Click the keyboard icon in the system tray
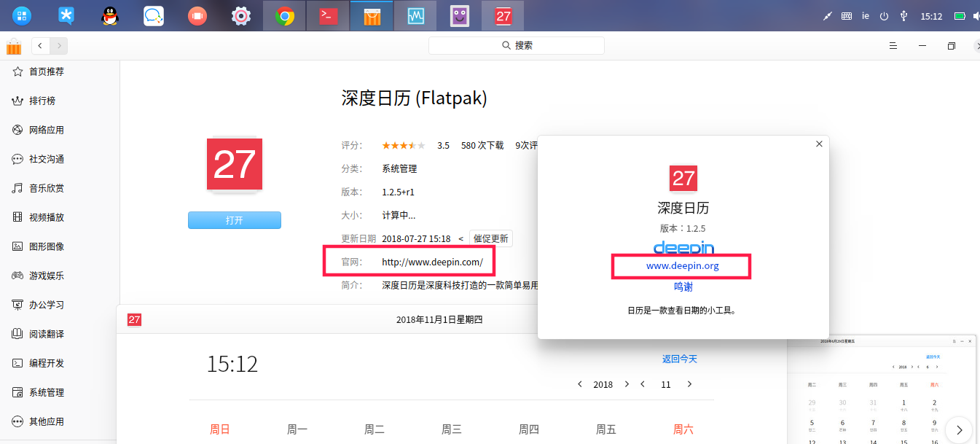 tap(846, 15)
